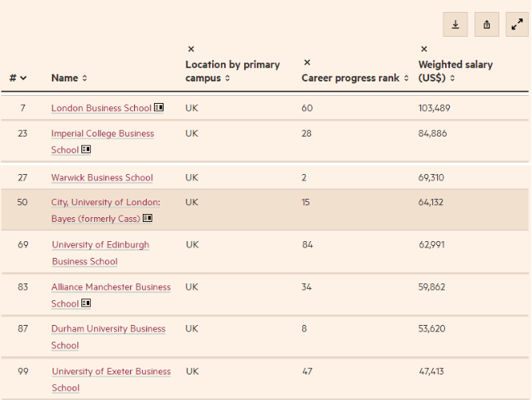This screenshot has width=532, height=400.
Task: Click the share table icon
Action: click(x=487, y=25)
